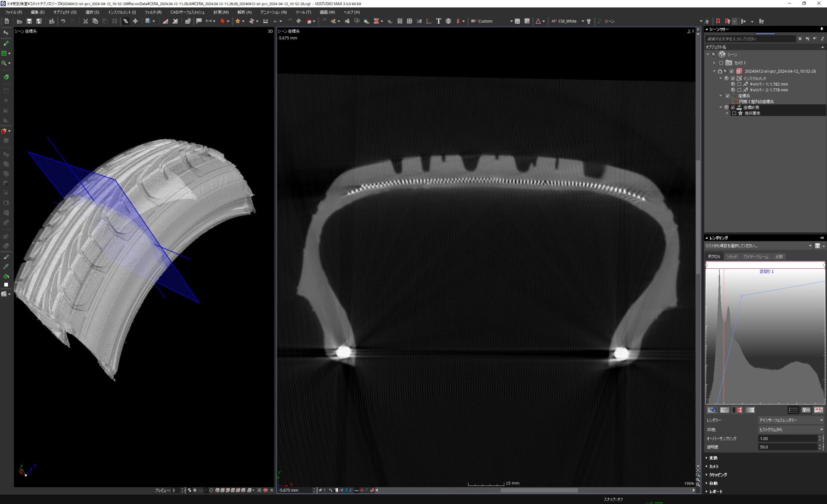Viewport: 827px width, 504px height.
Task: Clear the scene tree search field
Action: click(800, 39)
